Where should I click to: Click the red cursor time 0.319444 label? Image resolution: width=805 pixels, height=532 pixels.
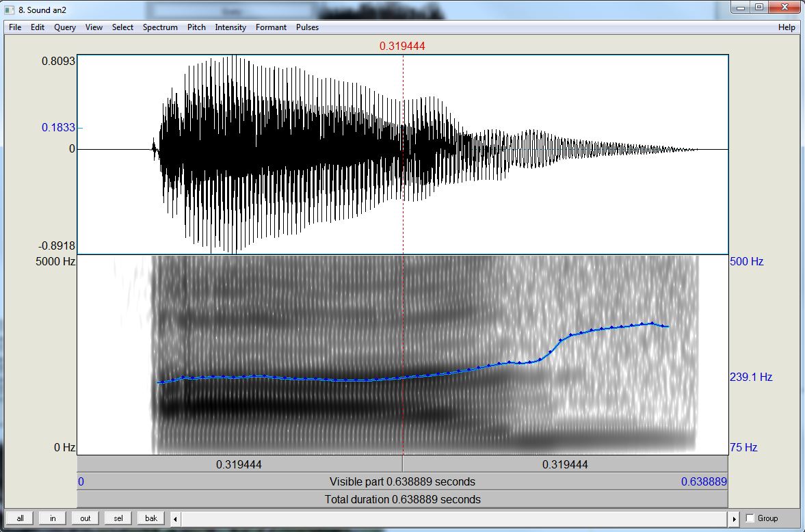point(402,46)
